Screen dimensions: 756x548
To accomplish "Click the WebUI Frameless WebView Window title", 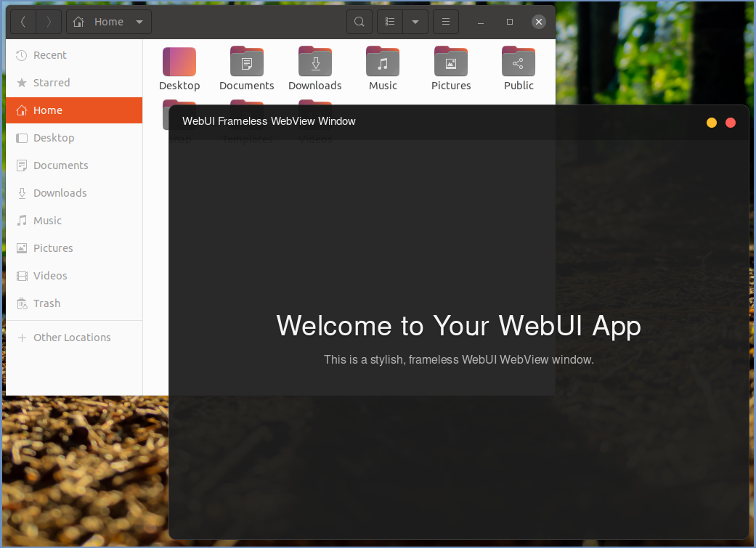I will pyautogui.click(x=269, y=121).
